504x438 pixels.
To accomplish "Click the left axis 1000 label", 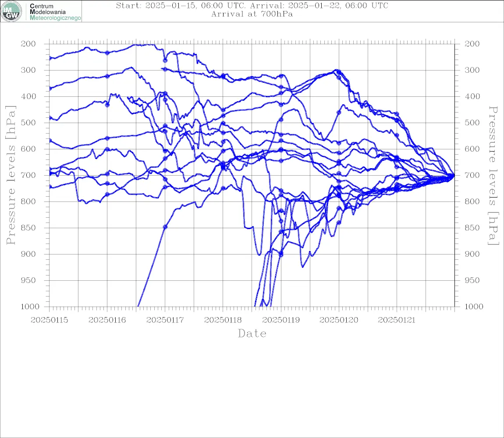I will click(x=30, y=307).
